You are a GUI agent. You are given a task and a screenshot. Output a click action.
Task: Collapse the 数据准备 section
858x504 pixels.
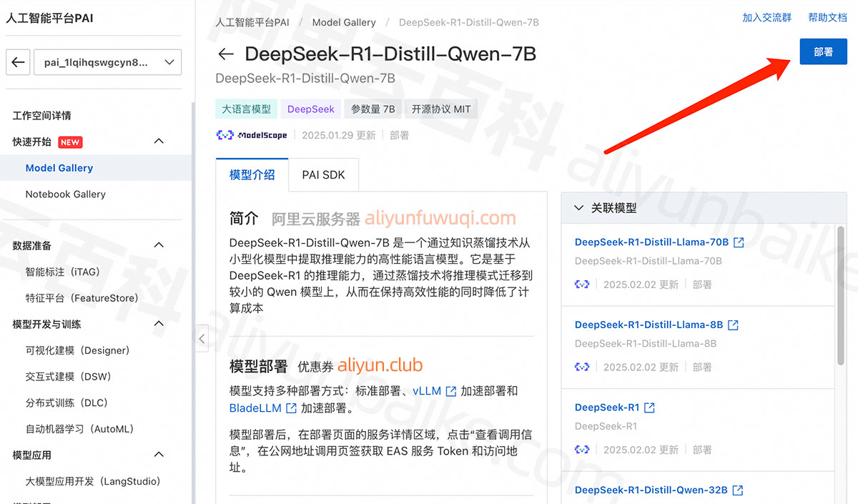[x=159, y=246]
